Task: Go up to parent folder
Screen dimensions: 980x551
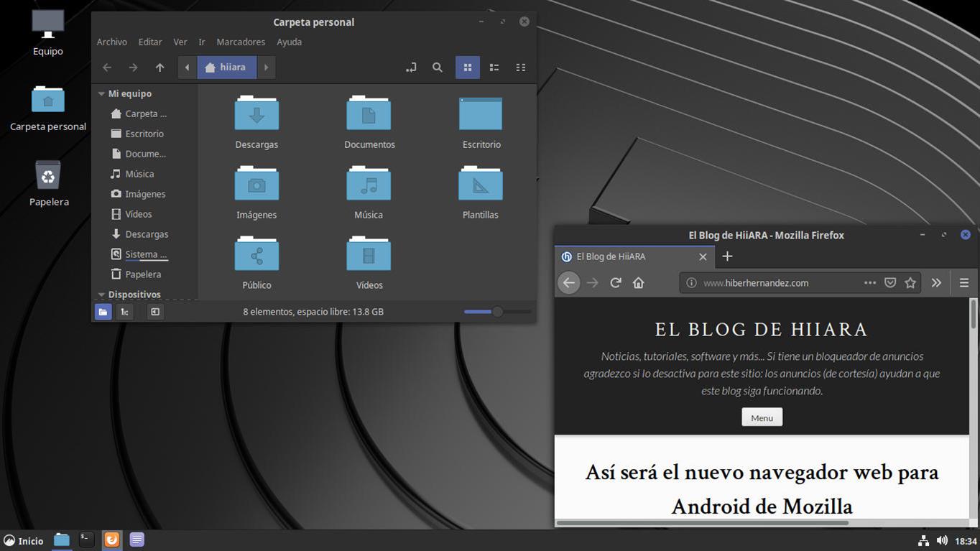Action: coord(160,68)
